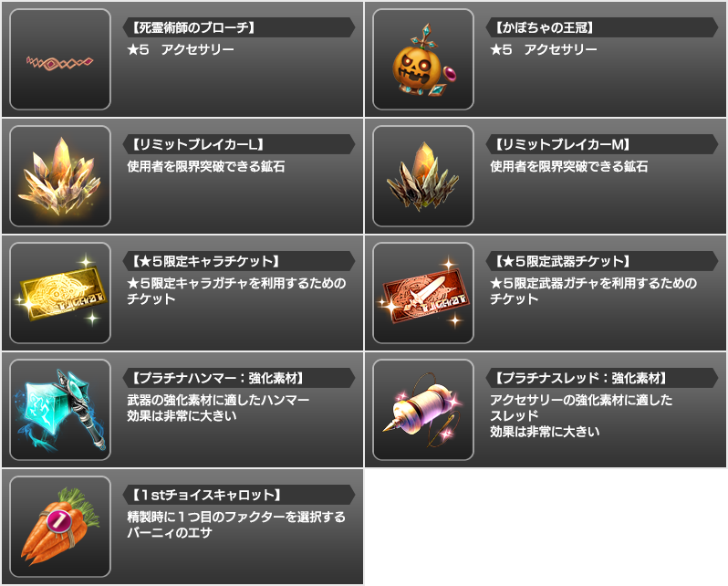Click the Platinum Hammer icon
728x586 pixels.
(60, 410)
